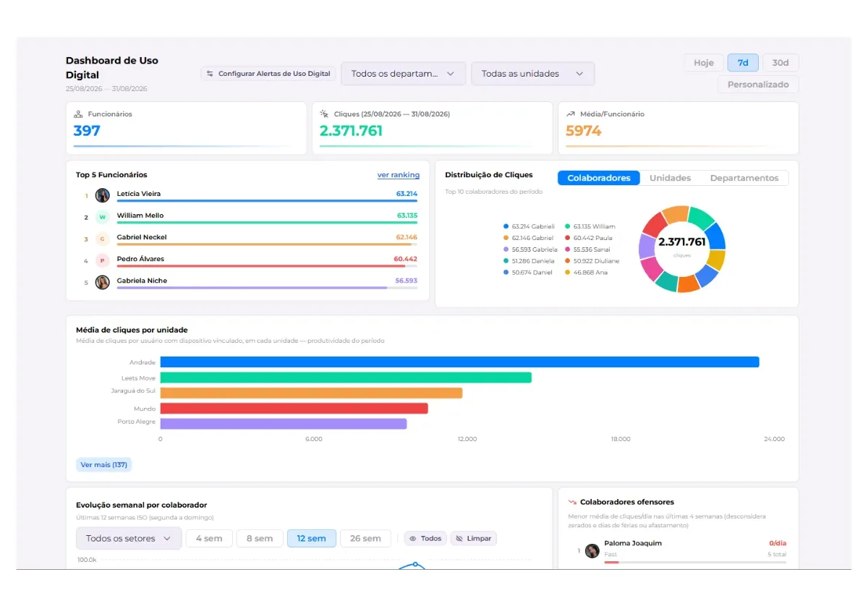The image size is (868, 606).
Task: Click the Jaraguá do Sul orange bar
Action: click(311, 393)
